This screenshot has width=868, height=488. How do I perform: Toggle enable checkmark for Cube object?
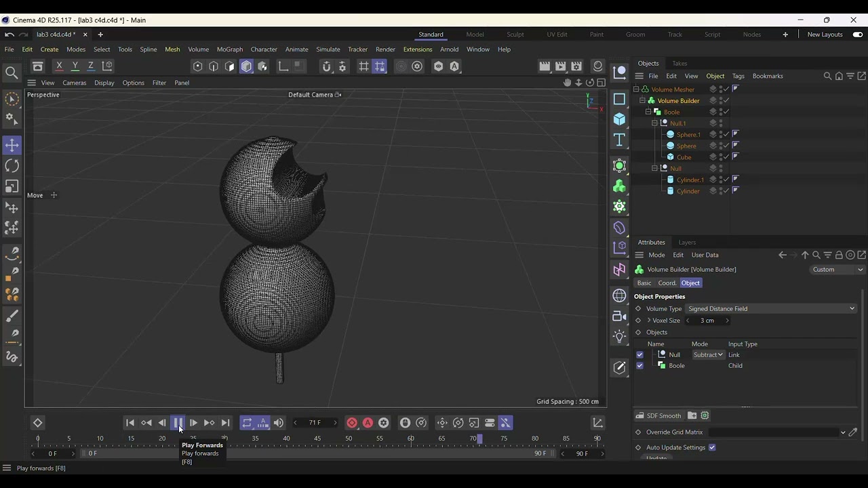726,157
